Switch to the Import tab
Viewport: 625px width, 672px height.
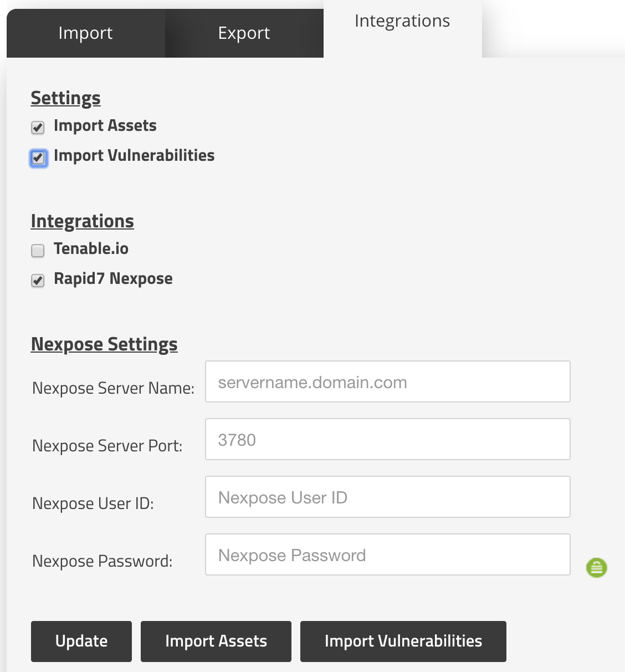point(85,33)
